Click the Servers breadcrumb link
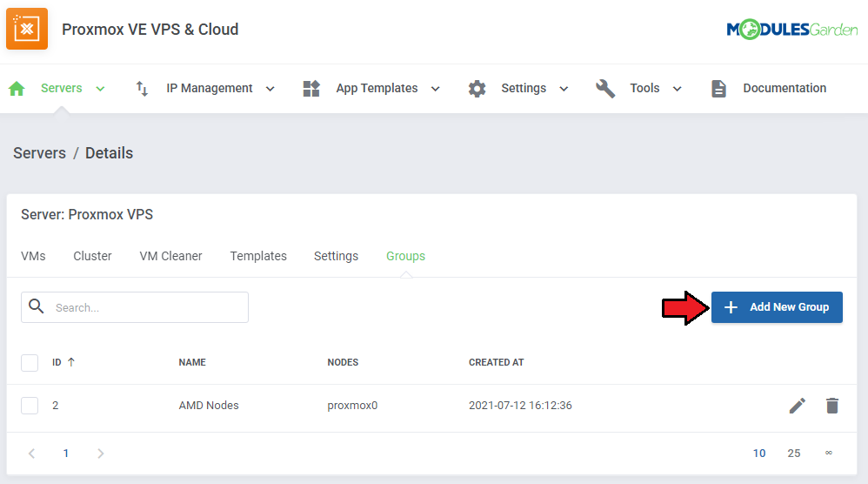 pyautogui.click(x=39, y=153)
